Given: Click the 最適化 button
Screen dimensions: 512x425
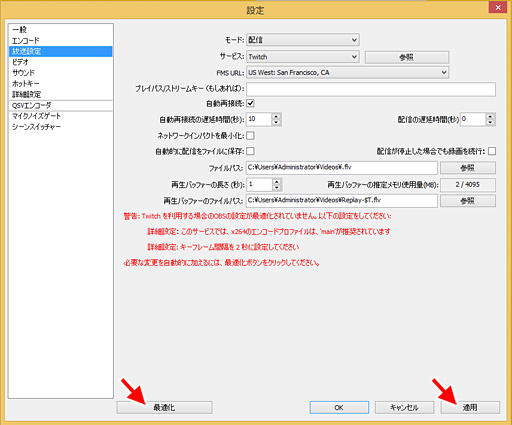Looking at the screenshot, I should click(164, 407).
